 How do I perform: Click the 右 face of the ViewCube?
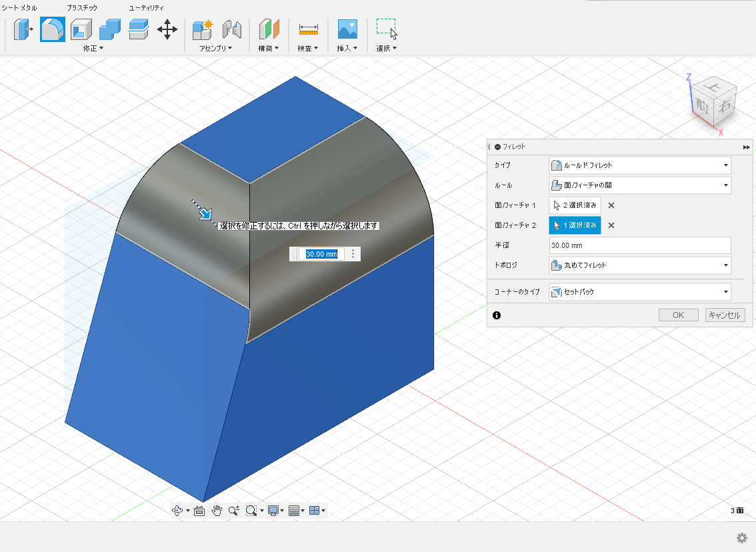coord(725,105)
